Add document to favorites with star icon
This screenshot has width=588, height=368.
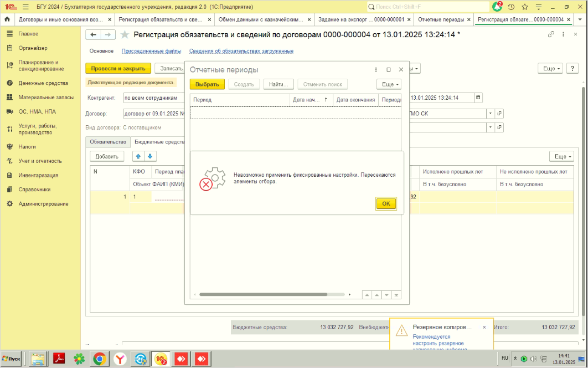[x=125, y=34]
